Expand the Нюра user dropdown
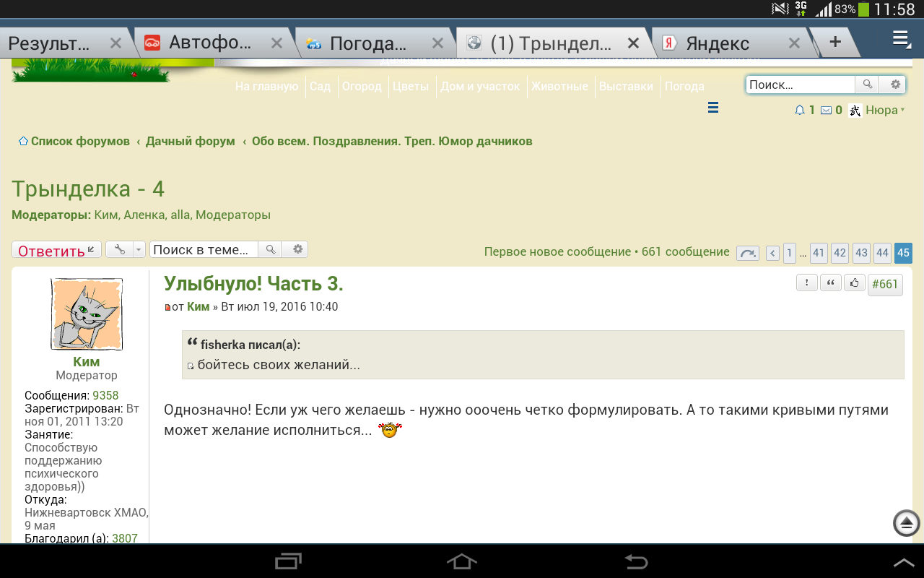Viewport: 924px width, 578px height. 882,111
